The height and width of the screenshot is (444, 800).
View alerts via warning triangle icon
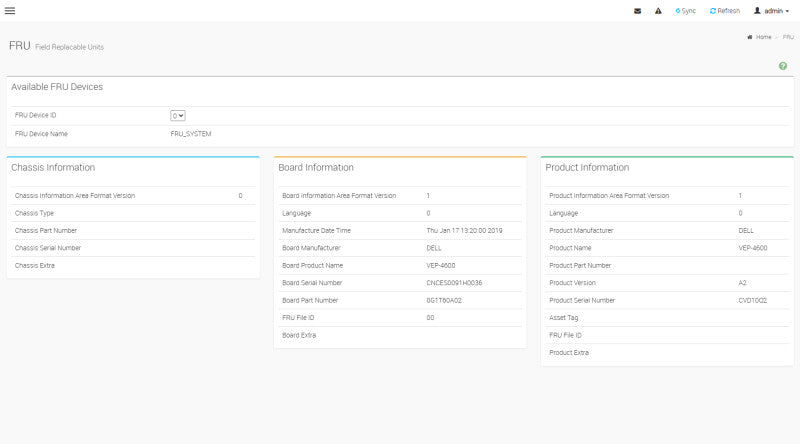[x=658, y=11]
